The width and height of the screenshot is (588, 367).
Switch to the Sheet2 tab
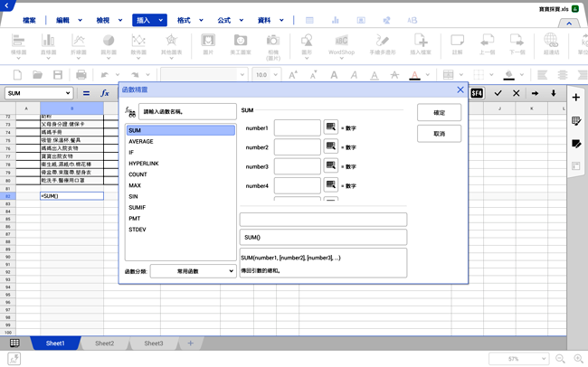pyautogui.click(x=105, y=343)
